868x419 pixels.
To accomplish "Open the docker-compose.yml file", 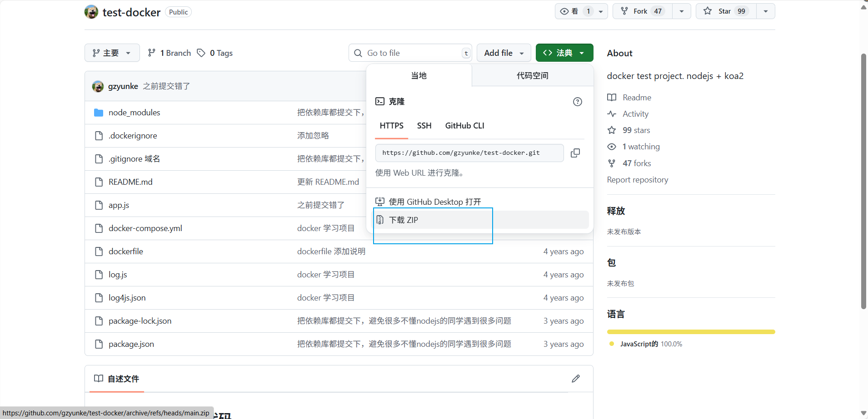I will [145, 228].
